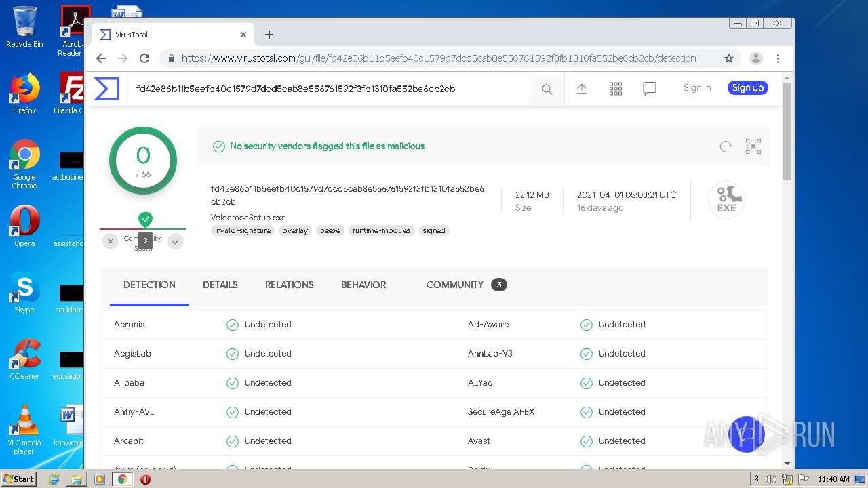The image size is (868, 488).
Task: Click the hash search input field
Action: 328,89
